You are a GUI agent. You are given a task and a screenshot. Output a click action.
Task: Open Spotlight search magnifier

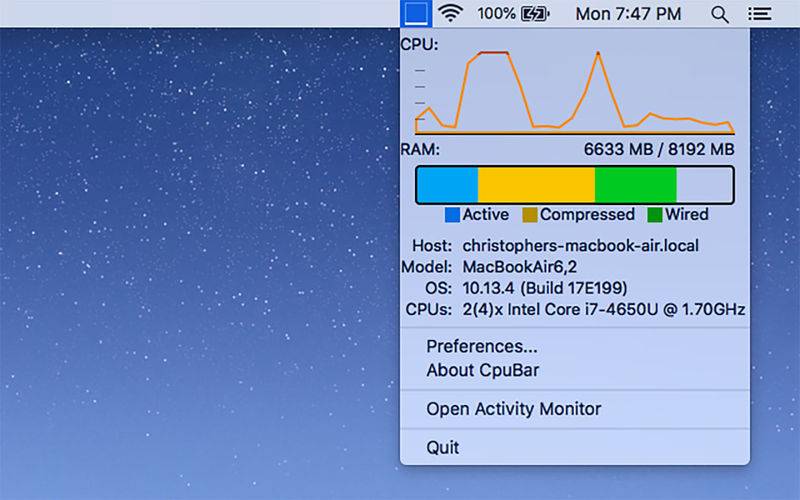pyautogui.click(x=719, y=14)
